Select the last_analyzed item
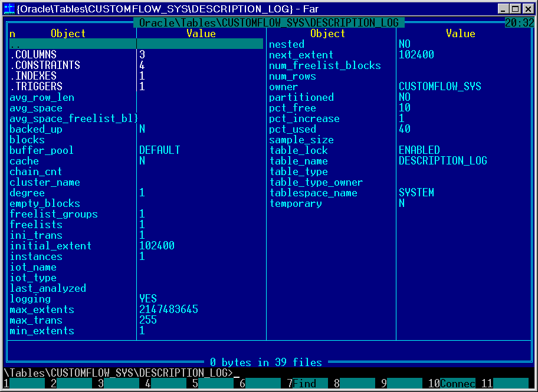Viewport: 538px width, 392px height. 48,288
